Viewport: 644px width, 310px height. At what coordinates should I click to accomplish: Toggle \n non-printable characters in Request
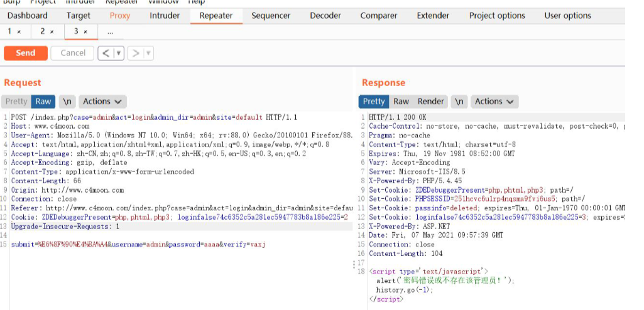click(67, 102)
